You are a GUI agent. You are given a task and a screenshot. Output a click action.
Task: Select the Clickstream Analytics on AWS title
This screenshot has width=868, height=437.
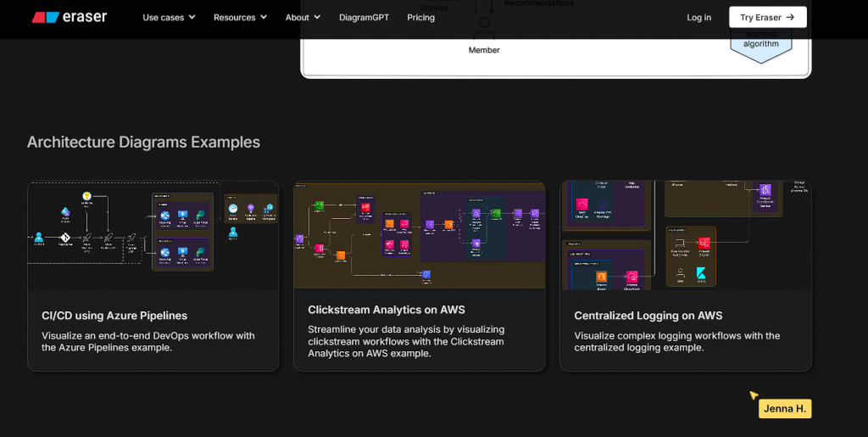click(387, 310)
